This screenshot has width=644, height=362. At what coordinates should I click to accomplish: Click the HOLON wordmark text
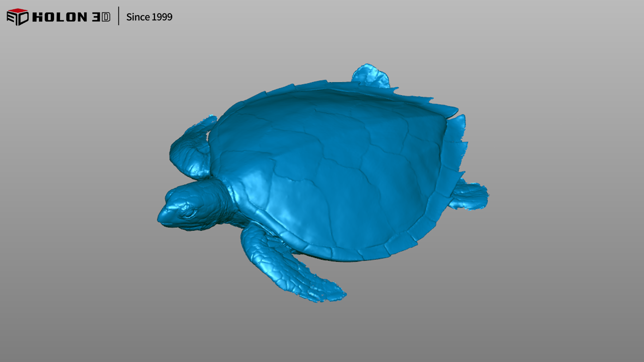(x=59, y=17)
